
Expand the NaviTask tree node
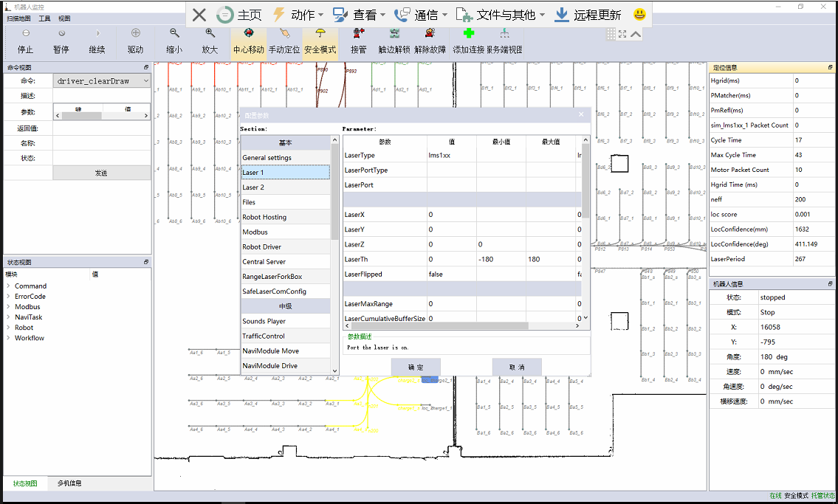click(8, 317)
